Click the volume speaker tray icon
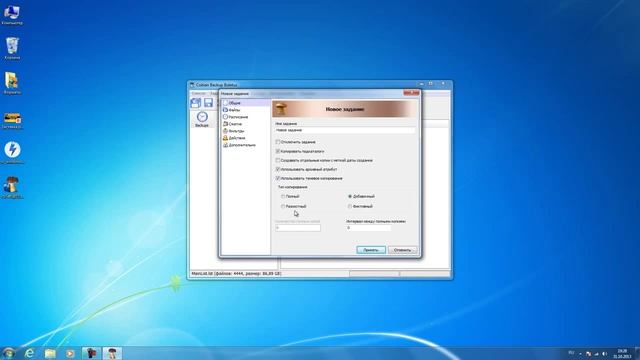 [604, 354]
